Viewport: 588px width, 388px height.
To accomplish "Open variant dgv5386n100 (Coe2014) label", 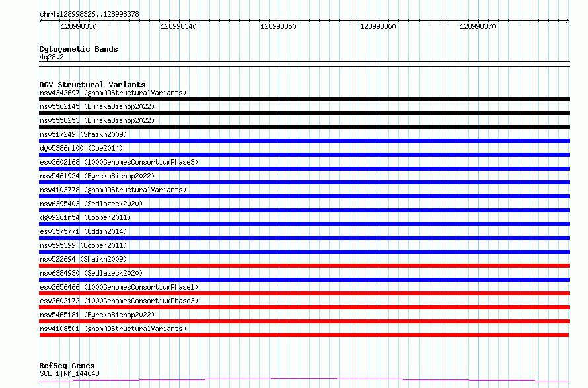I will click(x=81, y=148).
